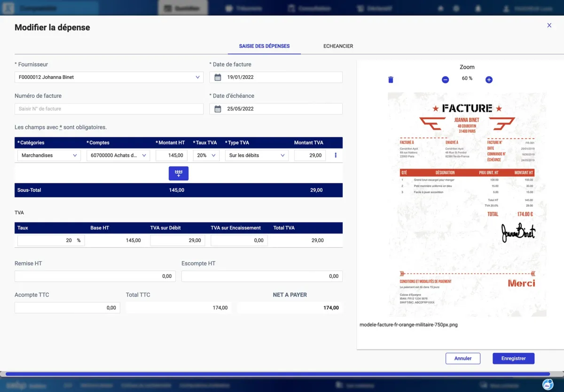Click the Date de facture field 19/01/2022

coord(276,77)
